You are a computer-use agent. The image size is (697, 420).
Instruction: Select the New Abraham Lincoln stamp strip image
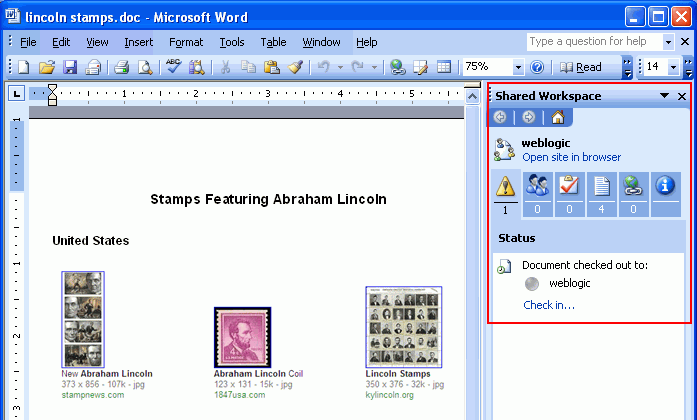click(x=83, y=320)
